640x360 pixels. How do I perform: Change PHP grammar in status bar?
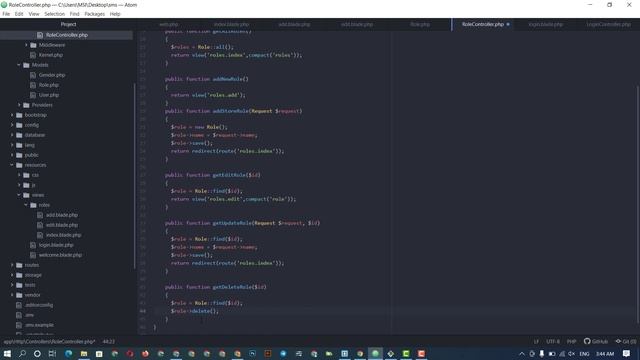(571, 342)
